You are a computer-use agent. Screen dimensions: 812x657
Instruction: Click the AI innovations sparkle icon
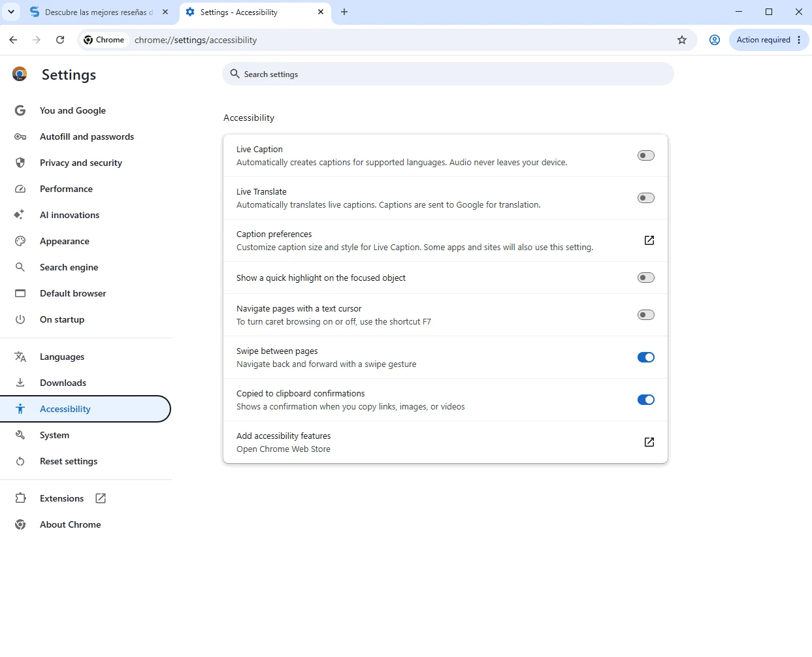tap(20, 214)
